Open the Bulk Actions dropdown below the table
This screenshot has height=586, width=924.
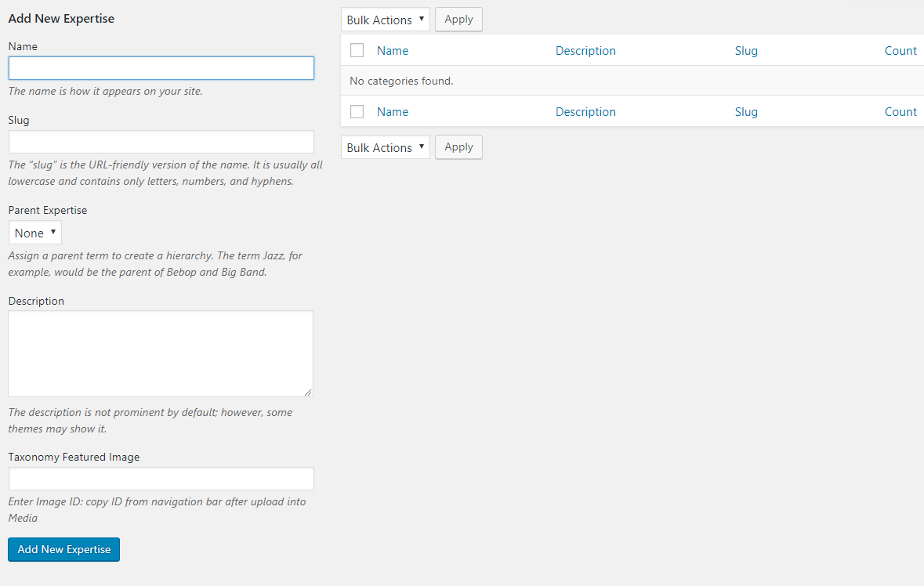click(385, 147)
